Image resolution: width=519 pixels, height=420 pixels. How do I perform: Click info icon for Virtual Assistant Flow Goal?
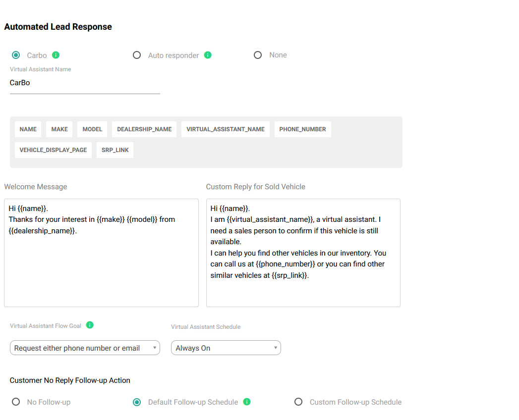click(x=90, y=325)
